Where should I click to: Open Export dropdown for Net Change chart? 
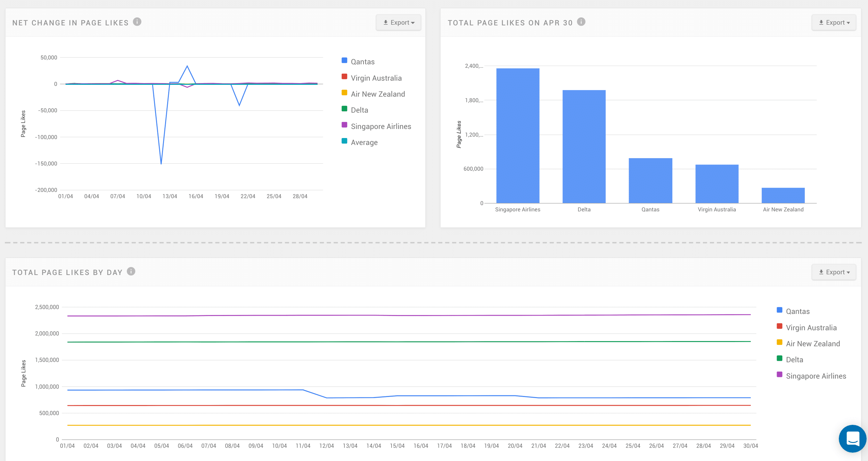click(x=399, y=23)
